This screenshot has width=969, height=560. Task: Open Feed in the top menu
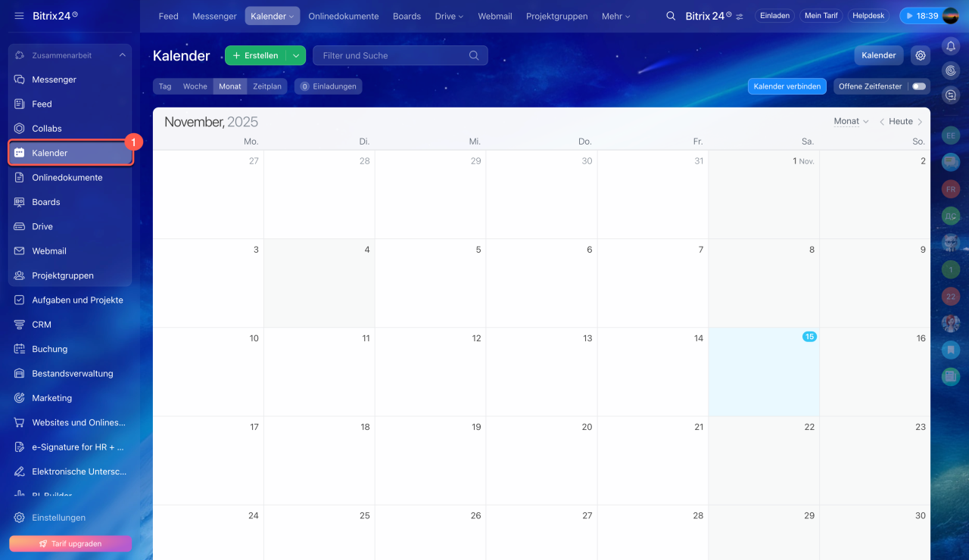tap(168, 16)
